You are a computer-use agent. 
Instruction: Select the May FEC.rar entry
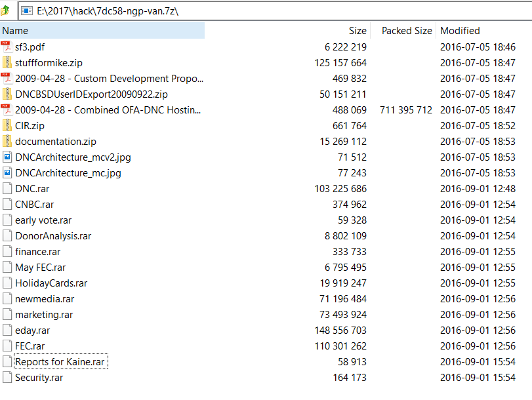[x=40, y=268]
